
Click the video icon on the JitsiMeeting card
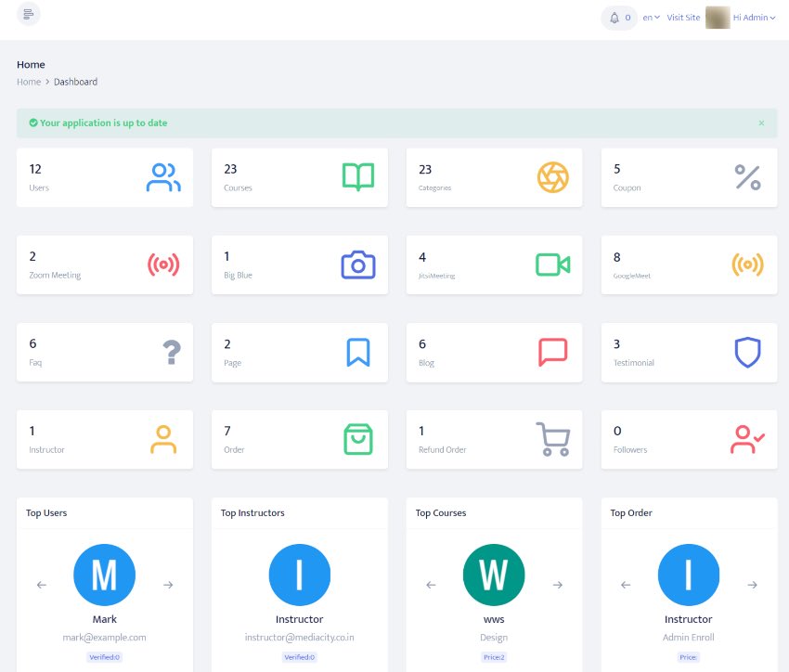click(554, 264)
